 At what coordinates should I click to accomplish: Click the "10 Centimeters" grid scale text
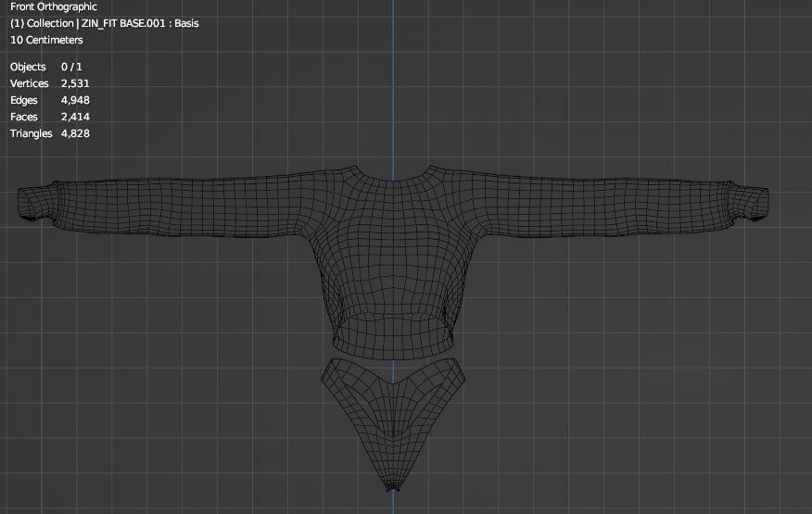coord(46,40)
